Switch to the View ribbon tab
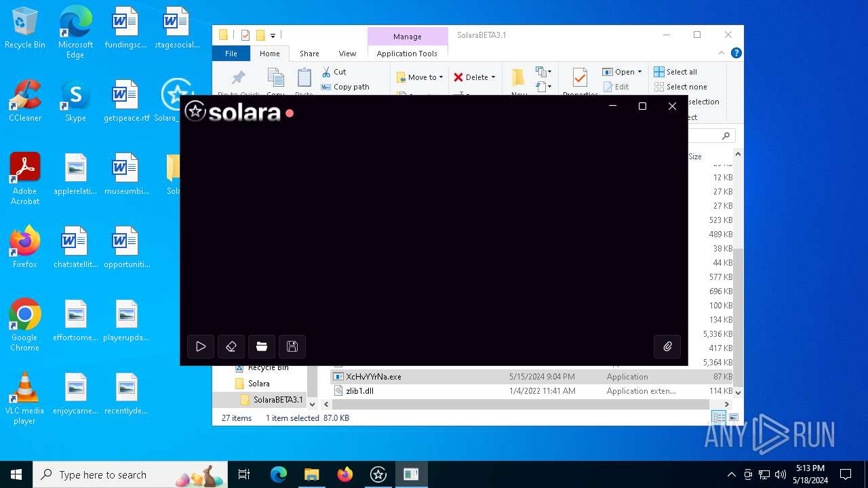Screen dimensions: 868x488 (347, 54)
